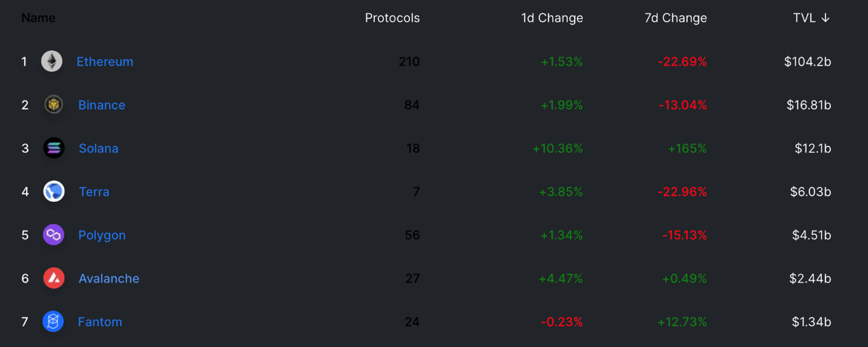Open the Solana chain link
Viewport: 868px width, 347px height.
[x=98, y=148]
